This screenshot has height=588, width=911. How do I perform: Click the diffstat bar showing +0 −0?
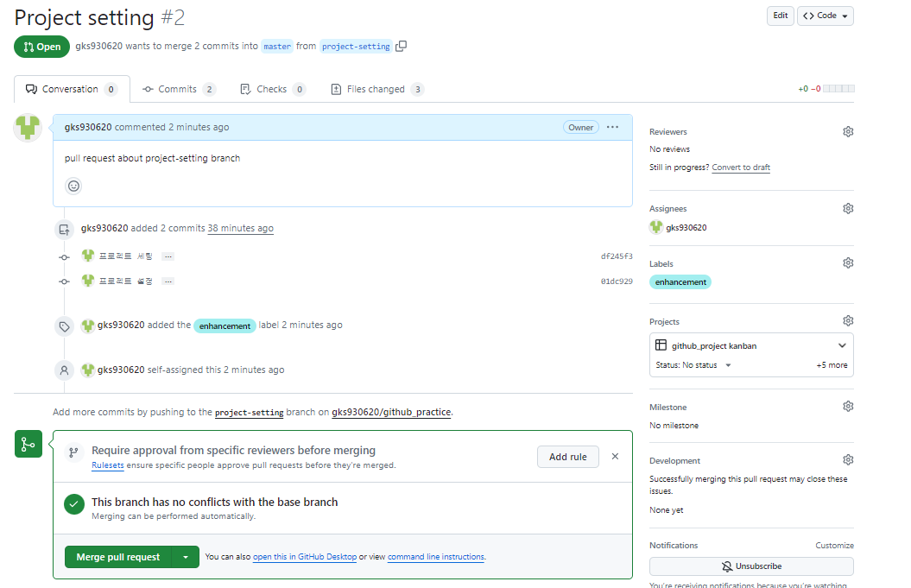click(826, 89)
